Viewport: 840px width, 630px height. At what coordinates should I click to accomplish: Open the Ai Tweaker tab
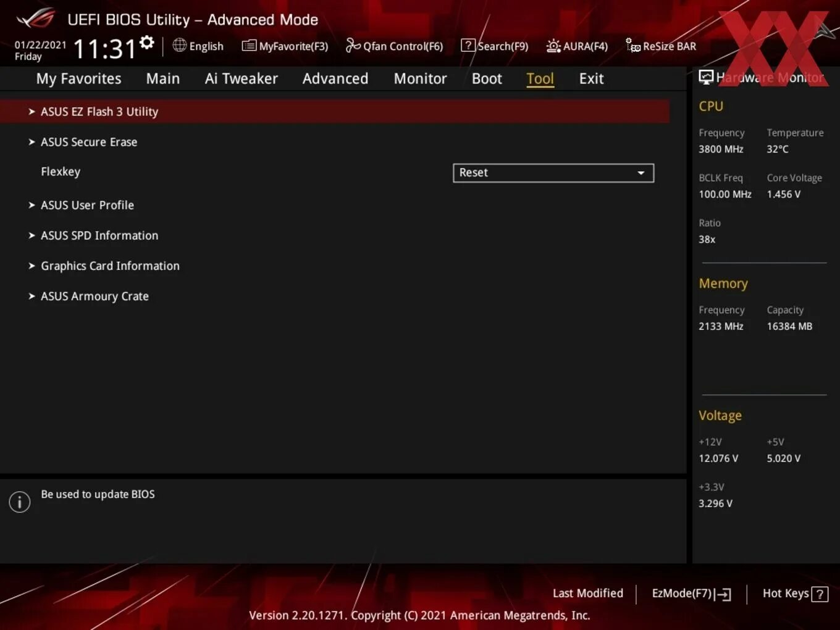click(241, 78)
